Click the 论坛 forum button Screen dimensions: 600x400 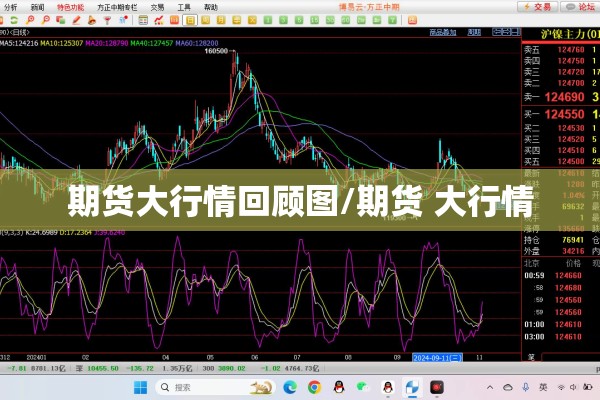click(580, 7)
